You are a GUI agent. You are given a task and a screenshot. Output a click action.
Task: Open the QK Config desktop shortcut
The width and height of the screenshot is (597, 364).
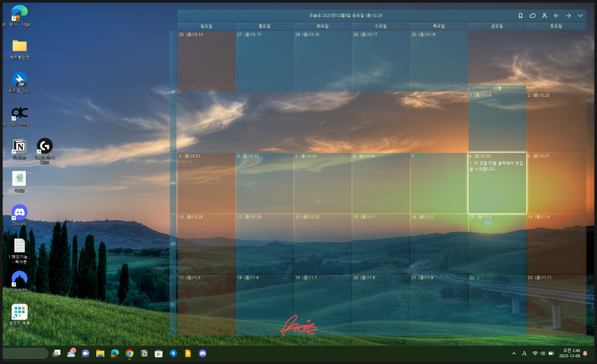coord(19,116)
